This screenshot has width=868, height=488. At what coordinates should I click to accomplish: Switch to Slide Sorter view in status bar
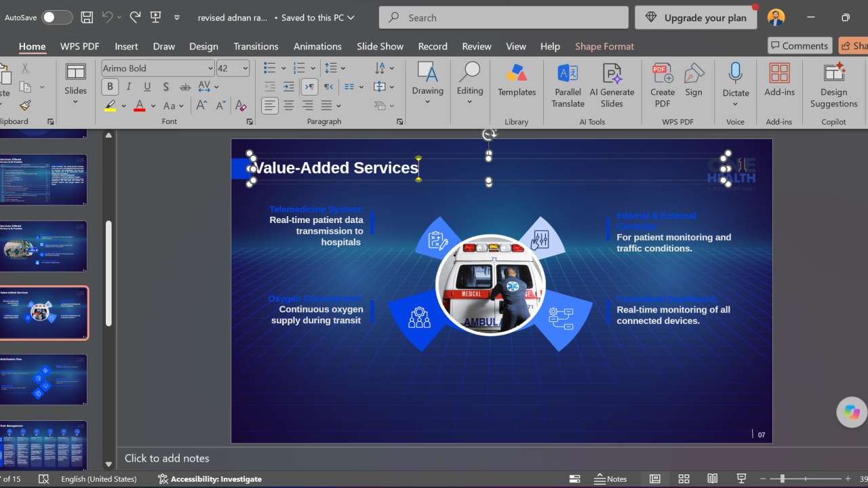click(x=684, y=479)
